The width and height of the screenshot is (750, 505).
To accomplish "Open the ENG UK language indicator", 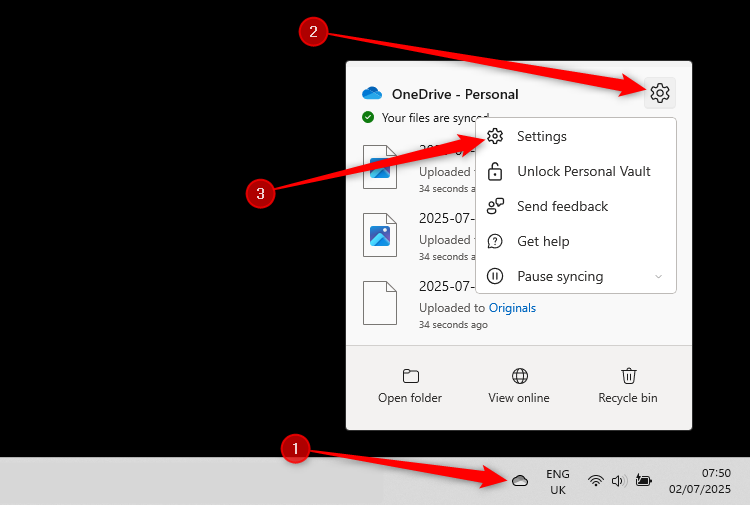I will click(558, 481).
